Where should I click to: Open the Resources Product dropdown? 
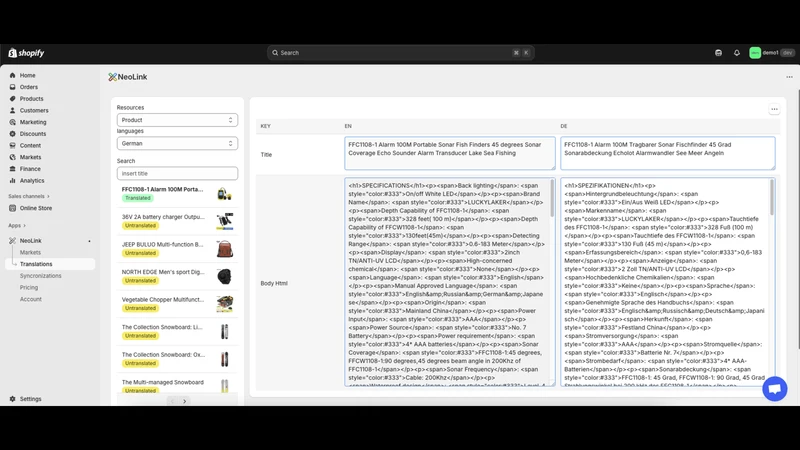tap(177, 120)
